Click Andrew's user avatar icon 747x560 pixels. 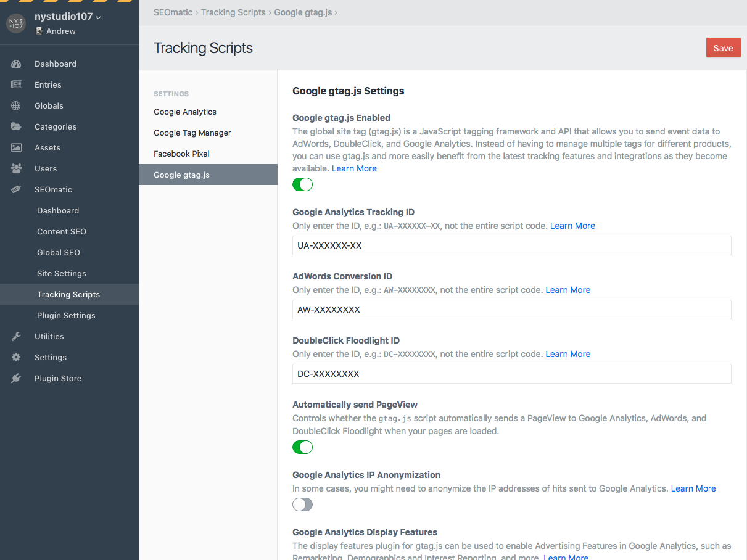[39, 31]
